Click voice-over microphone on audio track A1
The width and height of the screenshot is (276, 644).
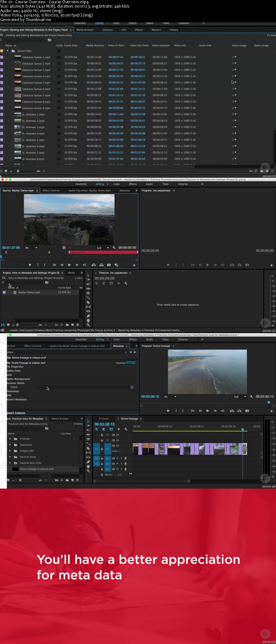(x=126, y=458)
